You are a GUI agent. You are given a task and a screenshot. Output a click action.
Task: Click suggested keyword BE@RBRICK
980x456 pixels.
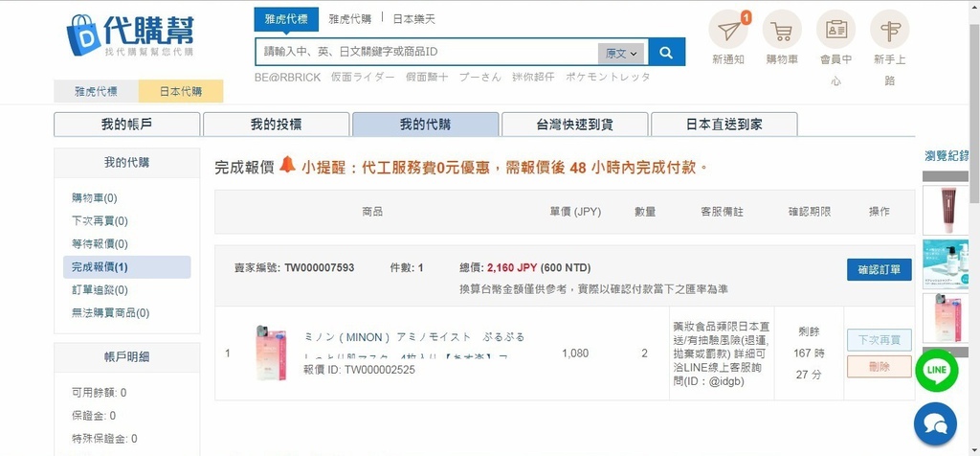(x=287, y=77)
